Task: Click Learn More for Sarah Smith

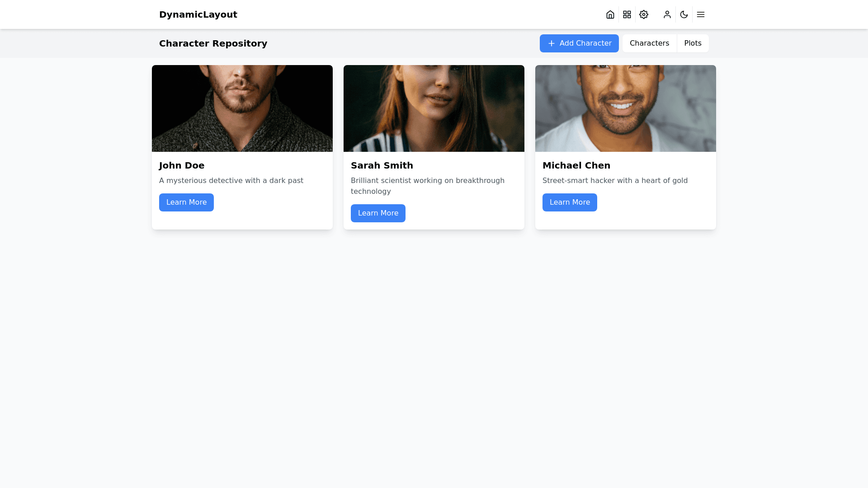Action: tap(378, 213)
